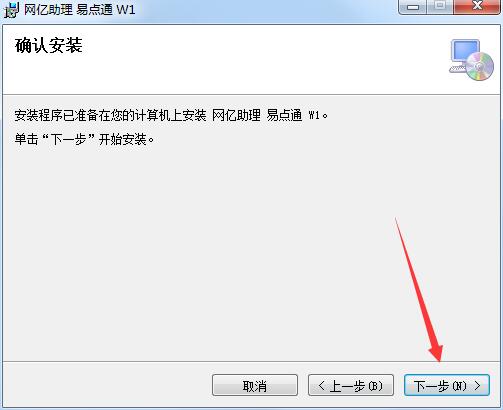This screenshot has height=410, width=503.
Task: Click the 确认安装 heading
Action: pyautogui.click(x=49, y=45)
